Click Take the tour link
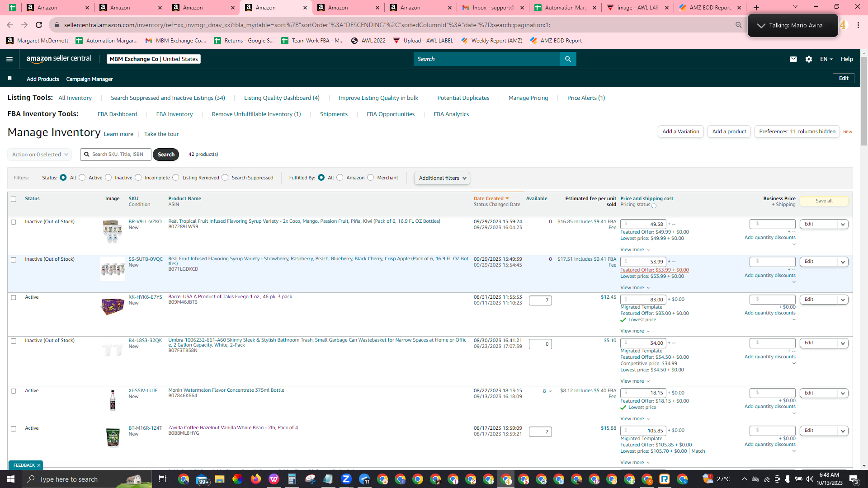 tap(161, 134)
